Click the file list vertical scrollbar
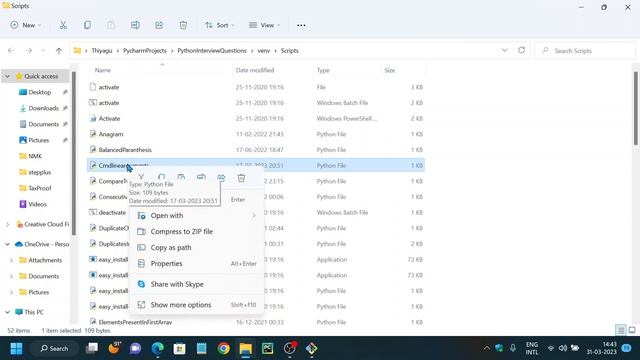The width and height of the screenshot is (640, 360). coord(635,108)
